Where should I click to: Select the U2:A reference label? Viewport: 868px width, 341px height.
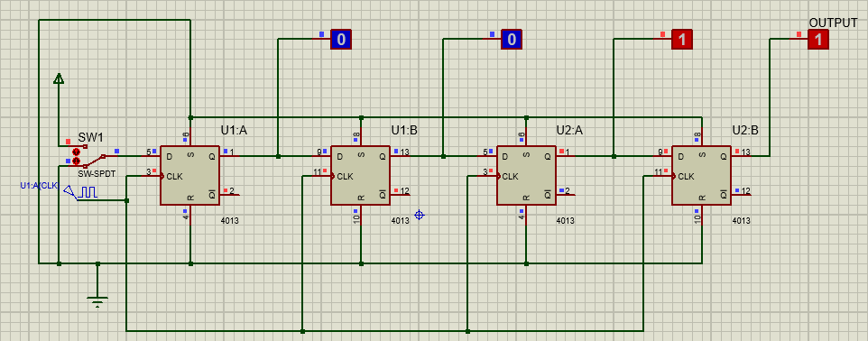[569, 130]
